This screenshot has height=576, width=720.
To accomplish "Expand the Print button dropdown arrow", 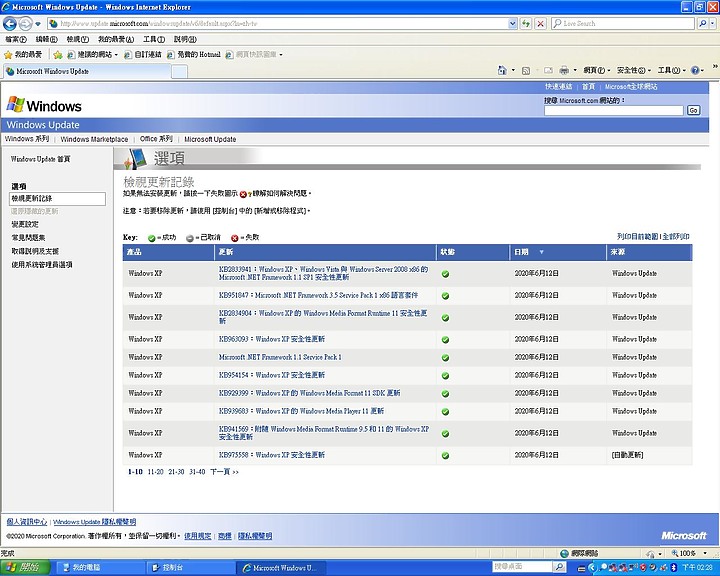I will pyautogui.click(x=574, y=70).
